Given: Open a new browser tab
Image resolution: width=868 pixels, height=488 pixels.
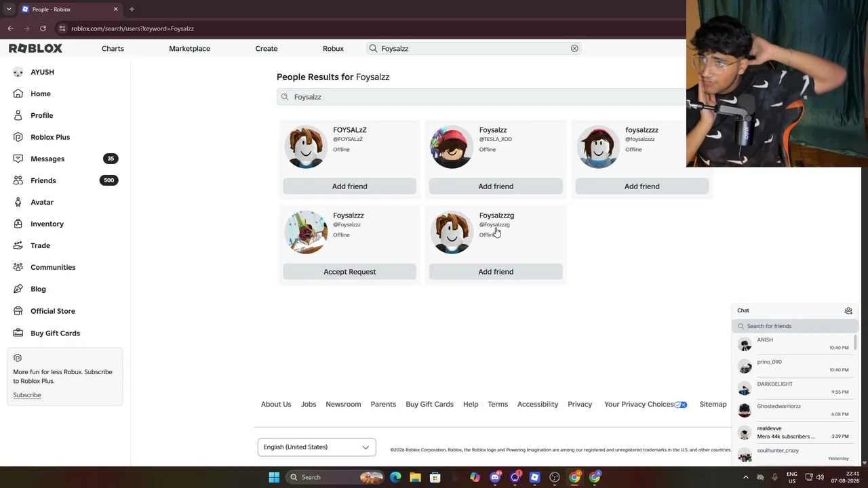Looking at the screenshot, I should pyautogui.click(x=132, y=9).
